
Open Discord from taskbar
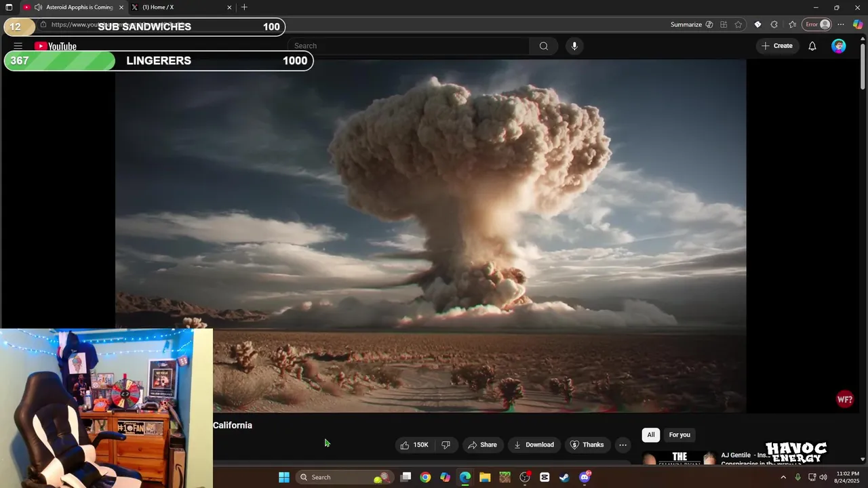coord(585,477)
